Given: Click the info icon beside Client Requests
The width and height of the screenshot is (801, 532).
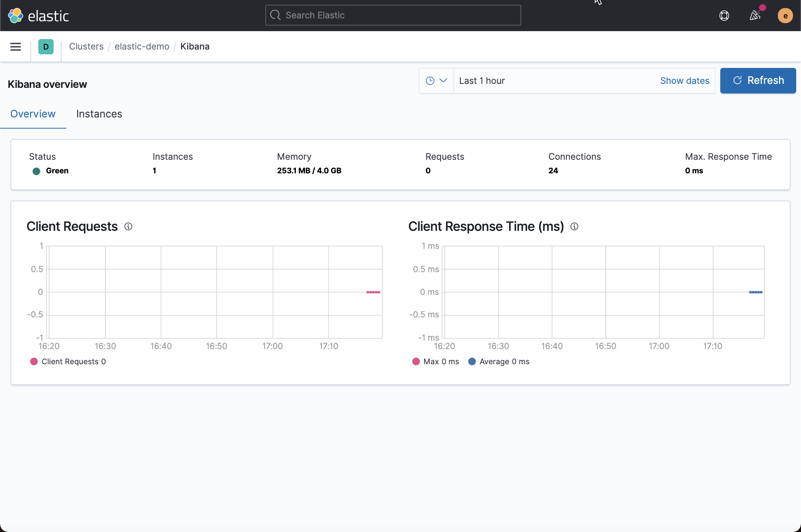Looking at the screenshot, I should tap(128, 226).
